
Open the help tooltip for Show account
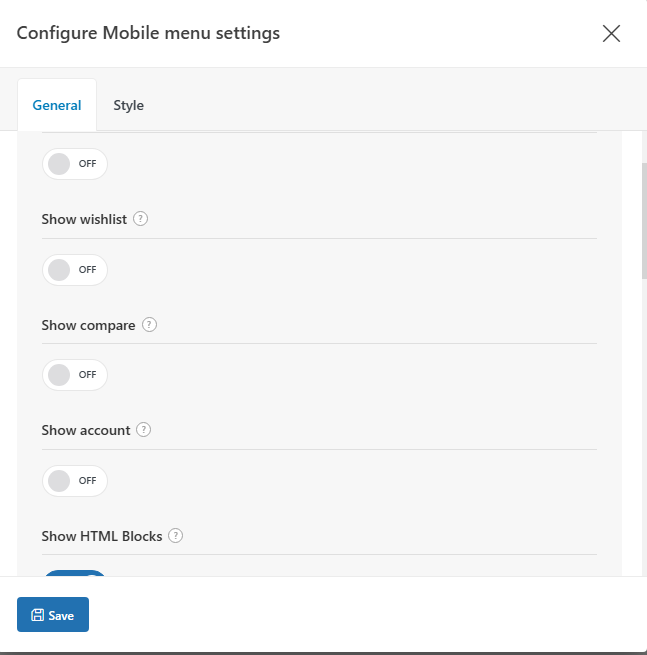tap(144, 430)
